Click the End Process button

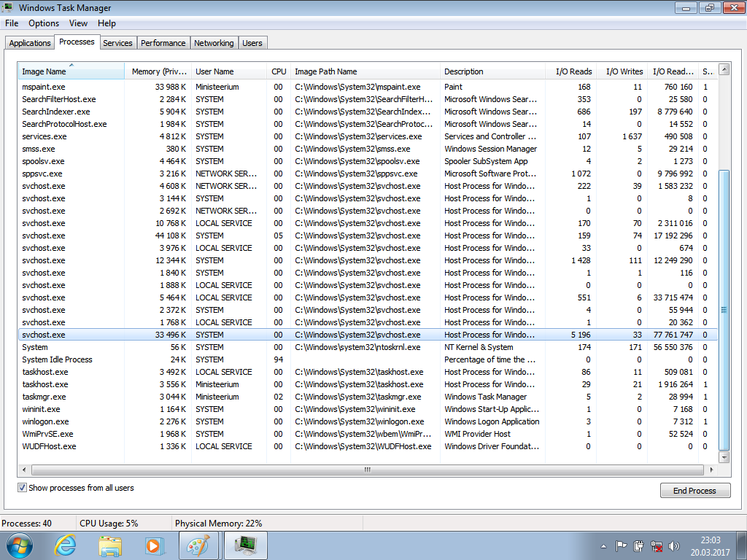pos(694,491)
